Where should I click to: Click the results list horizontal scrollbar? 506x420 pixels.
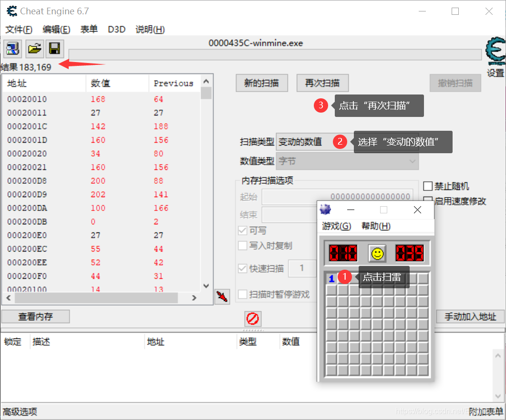click(96, 298)
